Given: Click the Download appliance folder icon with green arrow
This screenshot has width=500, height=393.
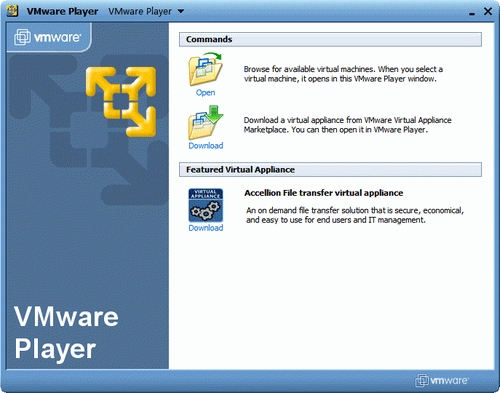Looking at the screenshot, I should click(x=205, y=122).
